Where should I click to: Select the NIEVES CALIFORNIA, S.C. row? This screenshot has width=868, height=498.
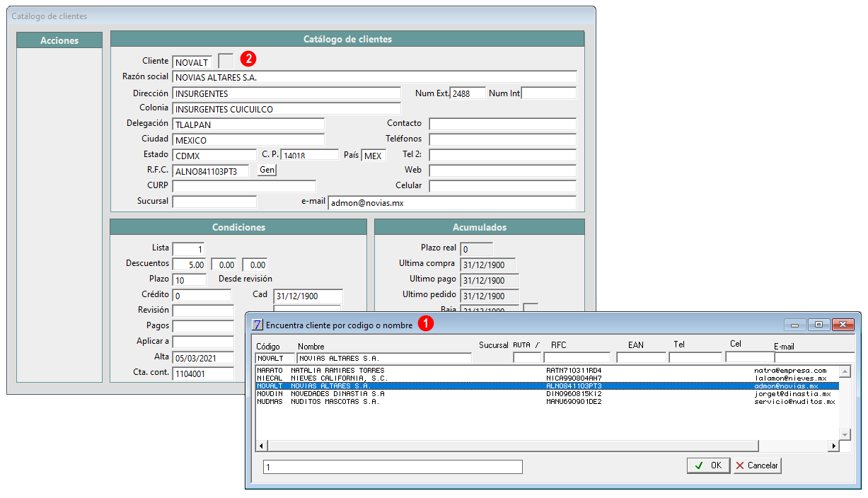(547, 378)
